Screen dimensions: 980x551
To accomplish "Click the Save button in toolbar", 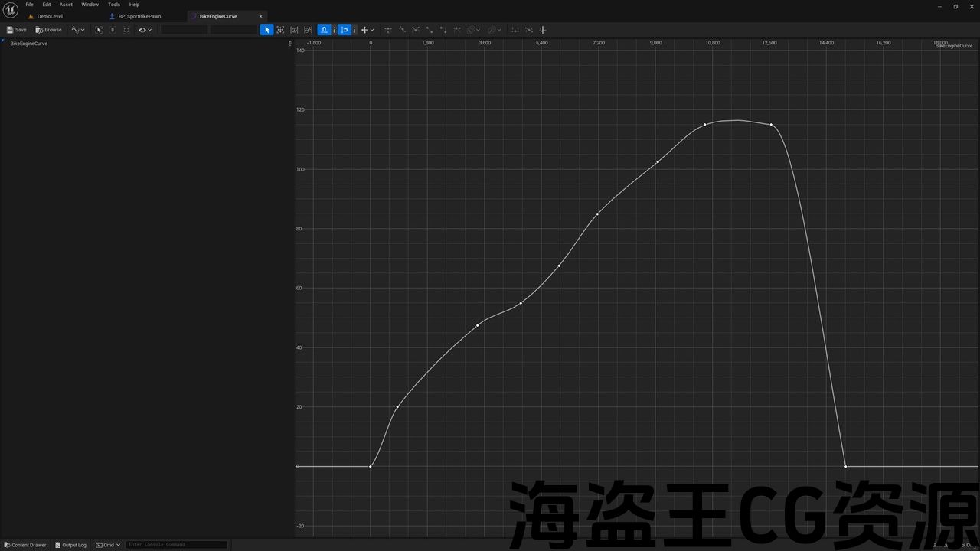I will [x=16, y=30].
